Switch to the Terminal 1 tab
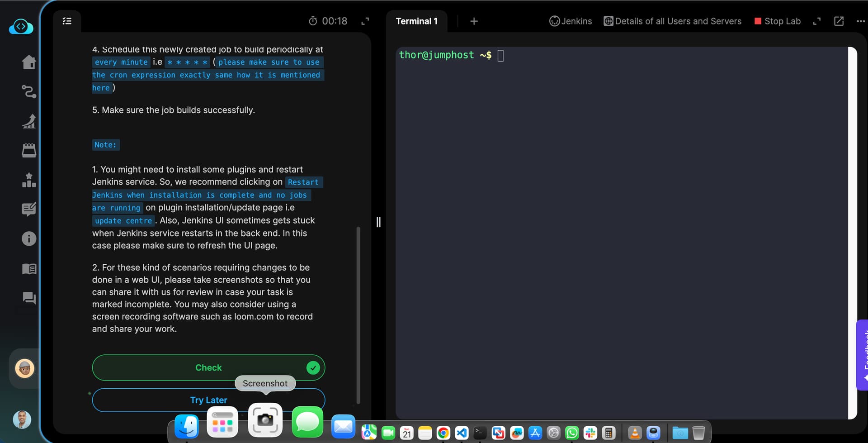 (416, 21)
